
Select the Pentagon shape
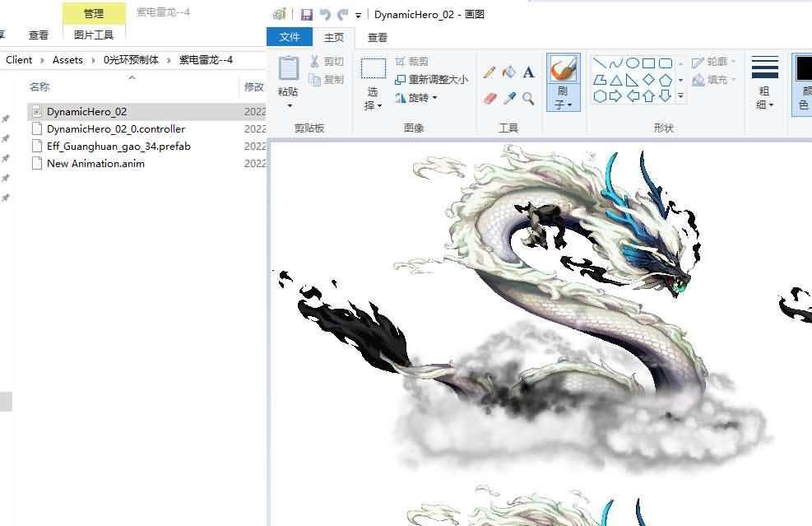pos(666,80)
